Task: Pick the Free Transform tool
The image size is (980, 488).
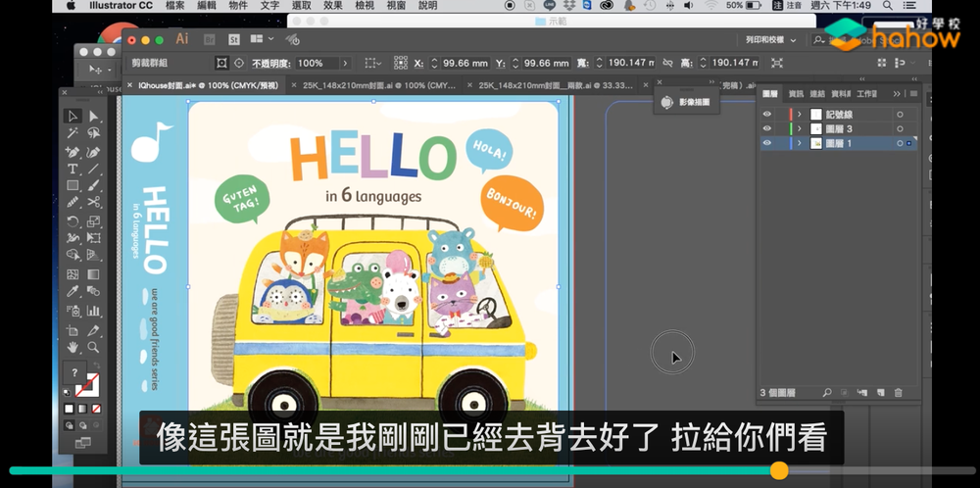Action: click(x=94, y=238)
